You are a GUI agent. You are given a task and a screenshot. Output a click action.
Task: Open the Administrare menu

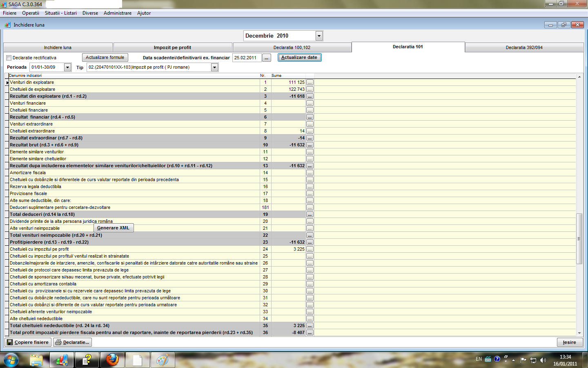click(118, 13)
